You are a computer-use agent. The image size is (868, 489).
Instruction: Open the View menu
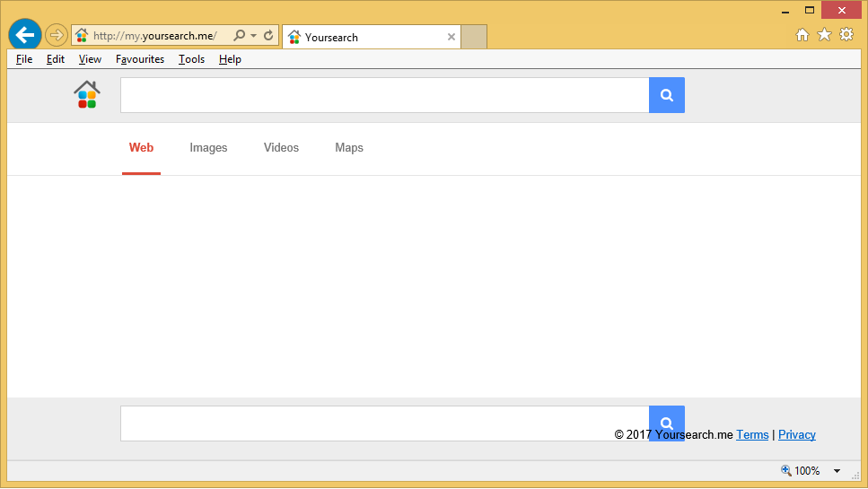point(90,59)
